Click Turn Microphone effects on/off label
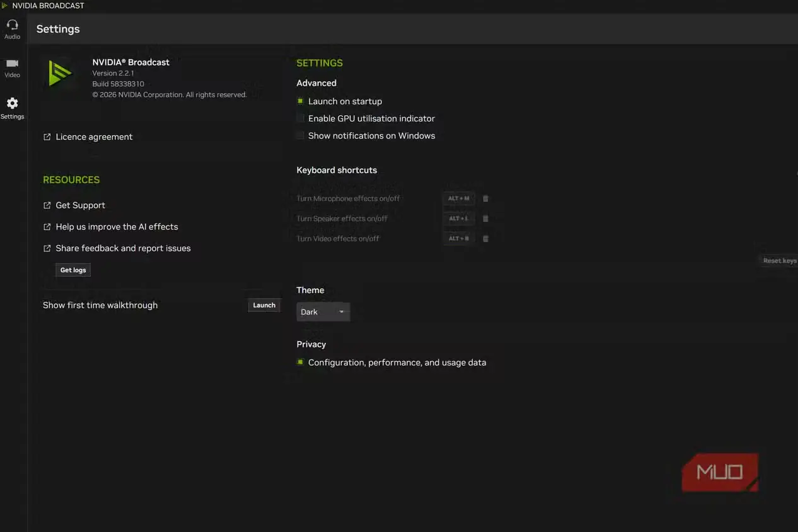 tap(348, 199)
